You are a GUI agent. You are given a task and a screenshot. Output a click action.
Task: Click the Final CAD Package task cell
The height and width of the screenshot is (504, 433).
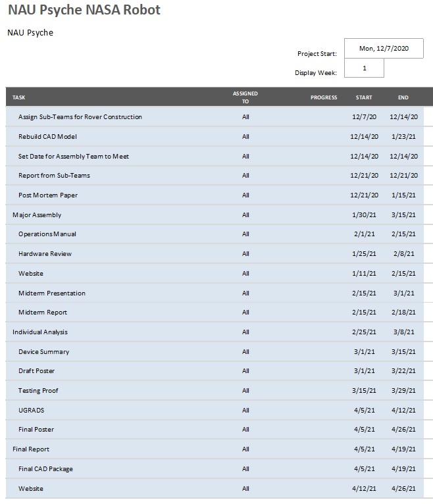(45, 469)
